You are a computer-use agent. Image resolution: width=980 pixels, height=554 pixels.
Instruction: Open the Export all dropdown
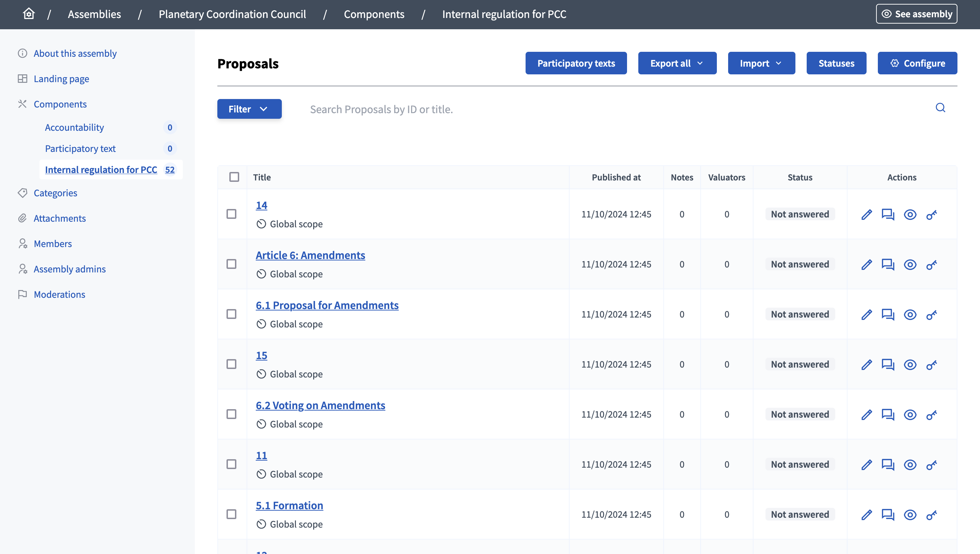coord(677,63)
